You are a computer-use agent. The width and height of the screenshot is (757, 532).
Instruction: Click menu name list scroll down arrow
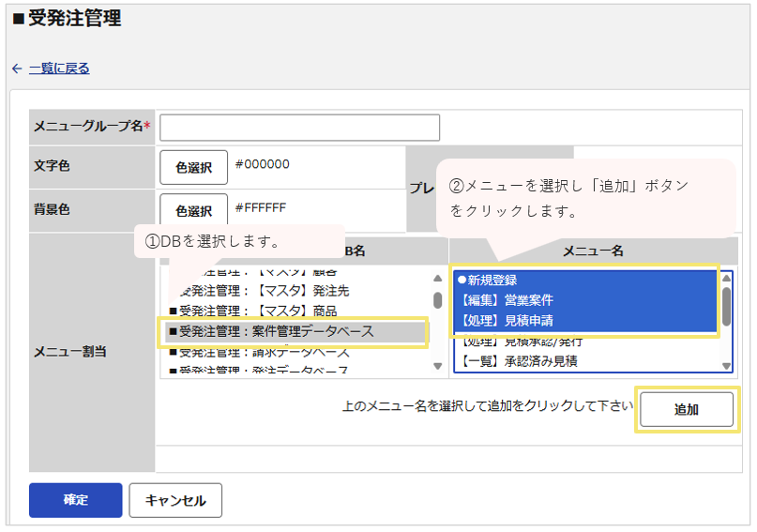(x=726, y=367)
